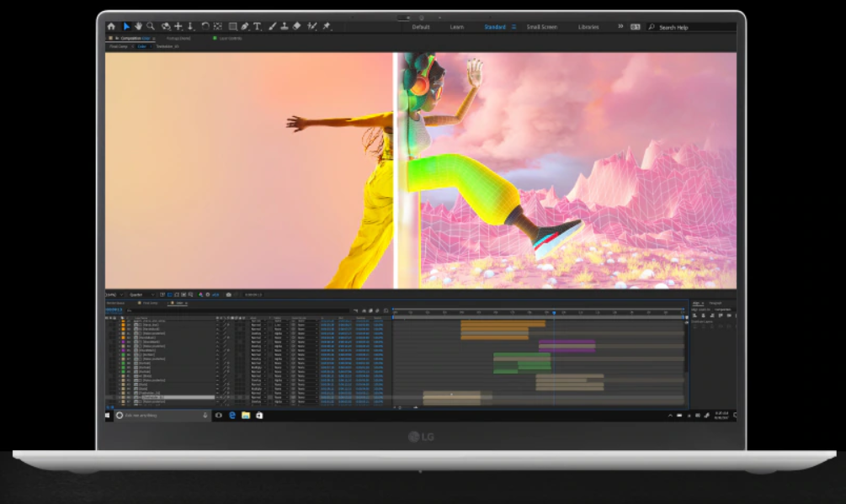The image size is (846, 504).
Task: Open the Footage (none) panel tab
Action: 178,38
